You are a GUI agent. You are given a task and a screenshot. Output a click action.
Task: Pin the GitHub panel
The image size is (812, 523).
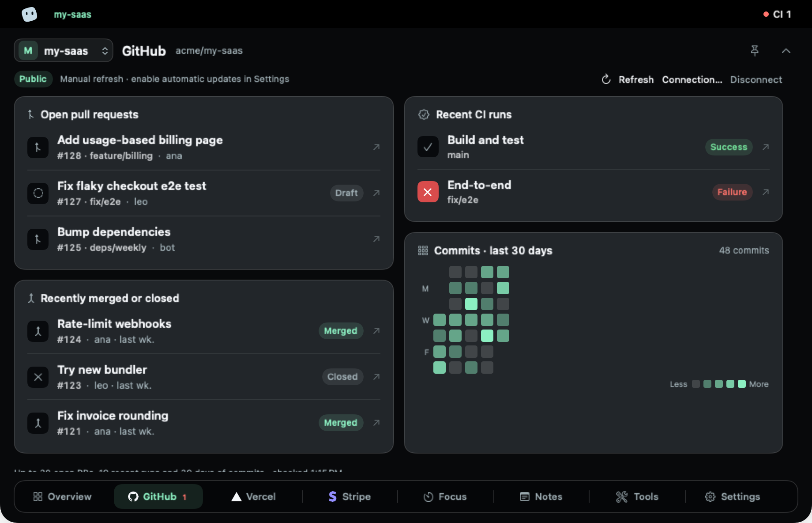point(755,50)
